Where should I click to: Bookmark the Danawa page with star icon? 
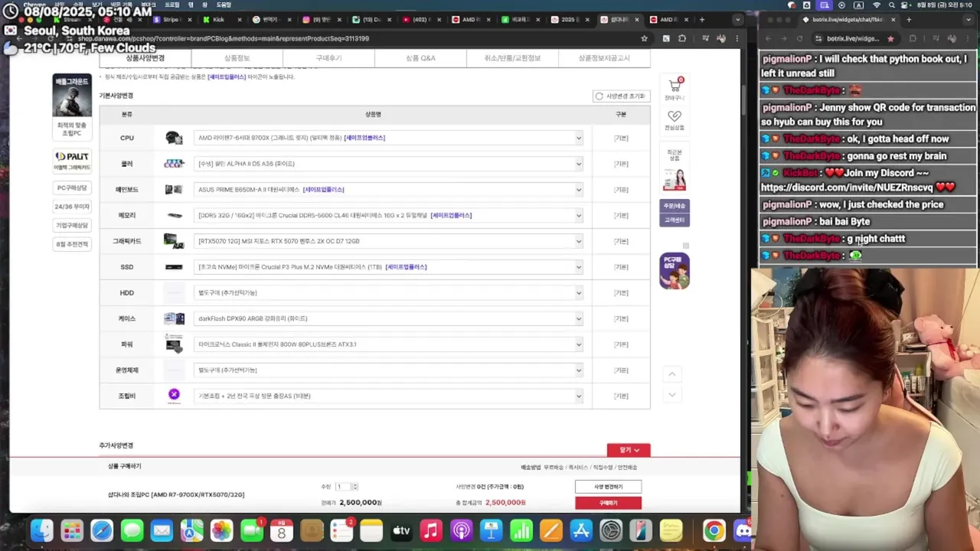[644, 38]
